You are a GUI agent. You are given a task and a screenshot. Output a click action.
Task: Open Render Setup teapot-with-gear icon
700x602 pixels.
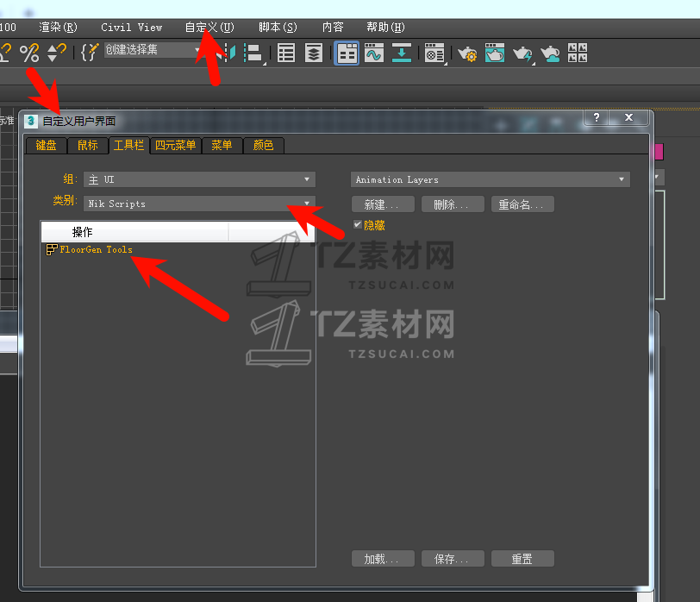click(467, 53)
